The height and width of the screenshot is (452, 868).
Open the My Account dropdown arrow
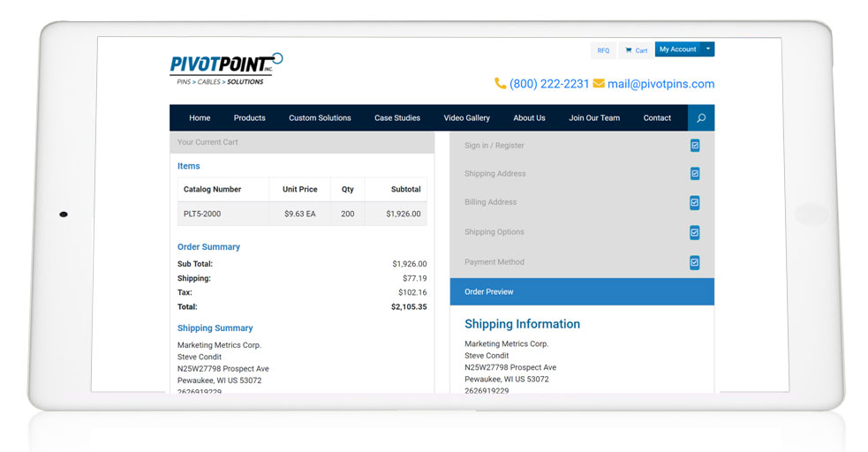pyautogui.click(x=707, y=49)
